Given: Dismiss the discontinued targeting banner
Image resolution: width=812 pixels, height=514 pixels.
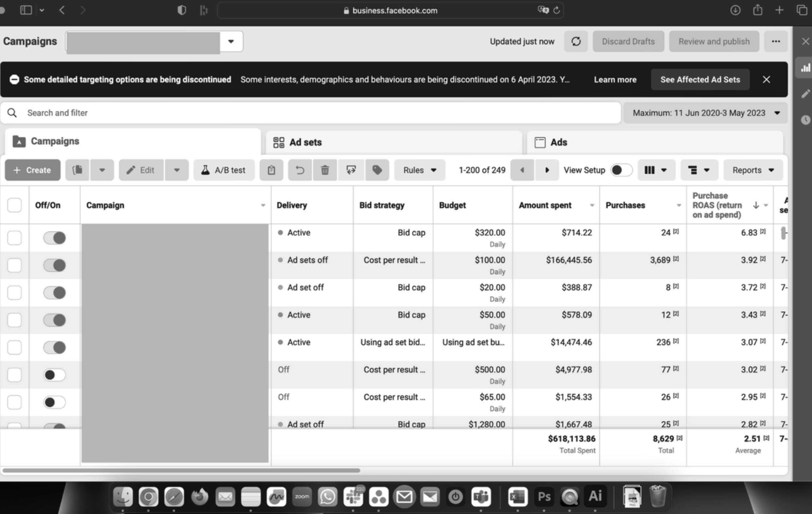Looking at the screenshot, I should 766,80.
